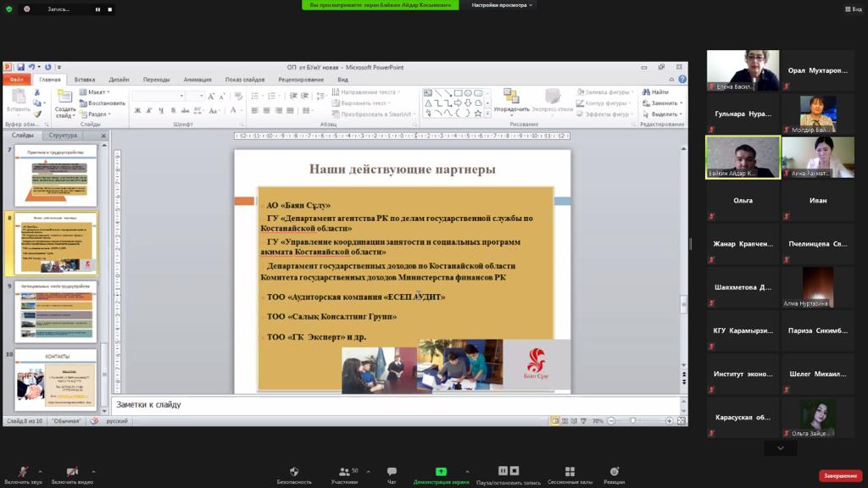868x488 pixels.
Task: Open the font name combo box
Action: (159, 97)
